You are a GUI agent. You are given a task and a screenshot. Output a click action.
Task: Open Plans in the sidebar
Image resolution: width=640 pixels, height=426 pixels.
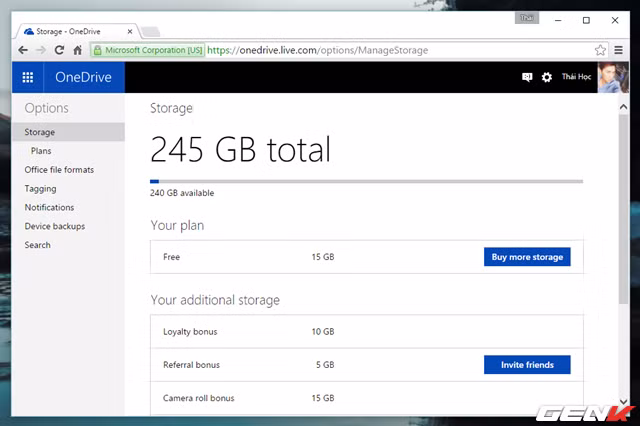click(x=41, y=151)
